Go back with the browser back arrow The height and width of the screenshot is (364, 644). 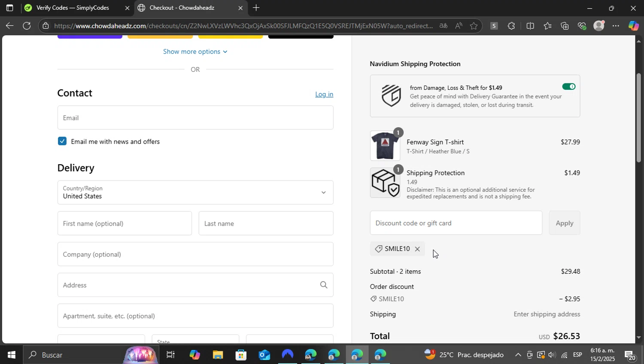(x=9, y=26)
